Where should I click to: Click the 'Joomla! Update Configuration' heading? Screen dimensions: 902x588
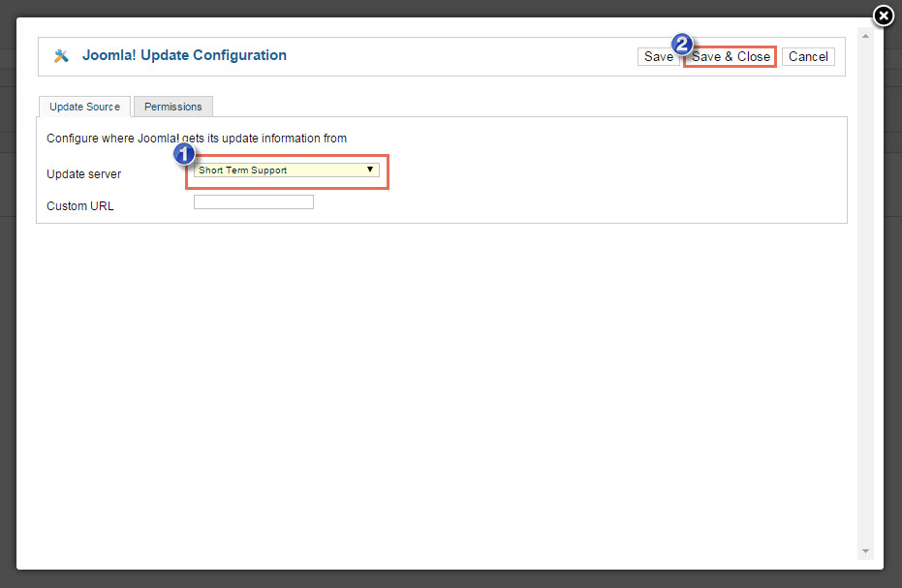(x=184, y=55)
